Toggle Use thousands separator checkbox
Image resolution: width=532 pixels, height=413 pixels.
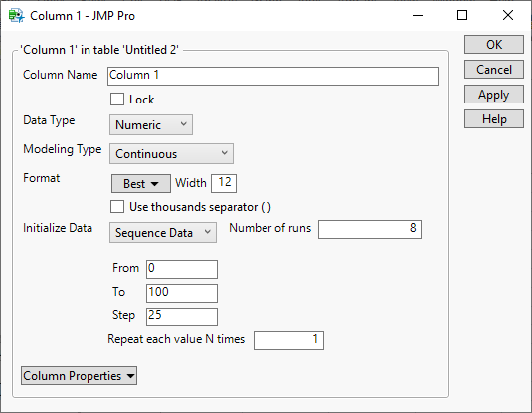point(117,207)
